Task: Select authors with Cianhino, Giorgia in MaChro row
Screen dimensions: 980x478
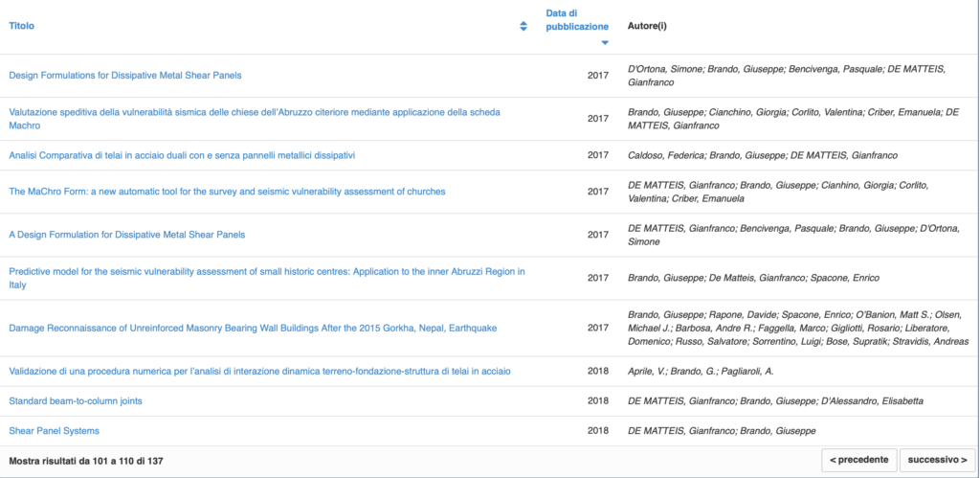Action: click(778, 192)
